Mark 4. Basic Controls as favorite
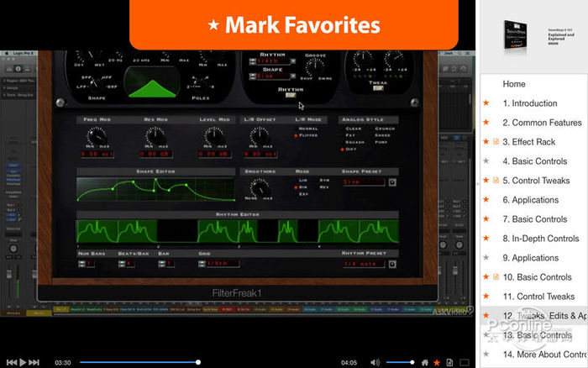 (486, 161)
